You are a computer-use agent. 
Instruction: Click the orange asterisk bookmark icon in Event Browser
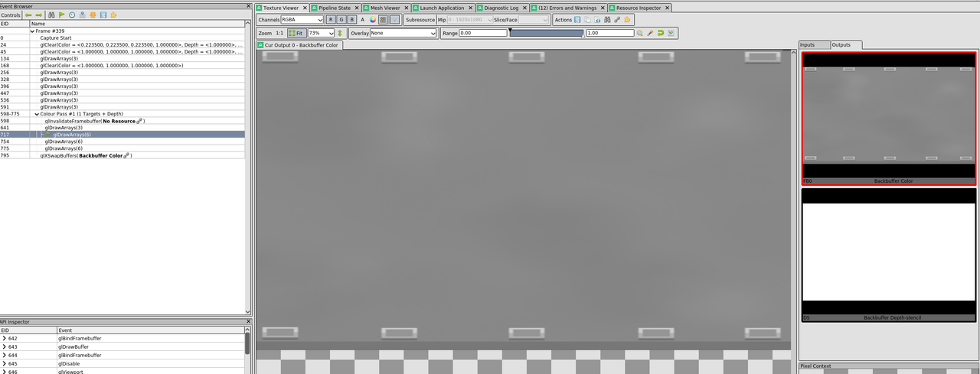click(93, 15)
